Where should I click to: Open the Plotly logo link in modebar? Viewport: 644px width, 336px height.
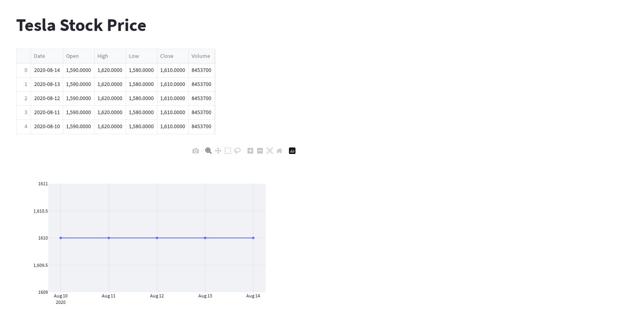pos(292,151)
